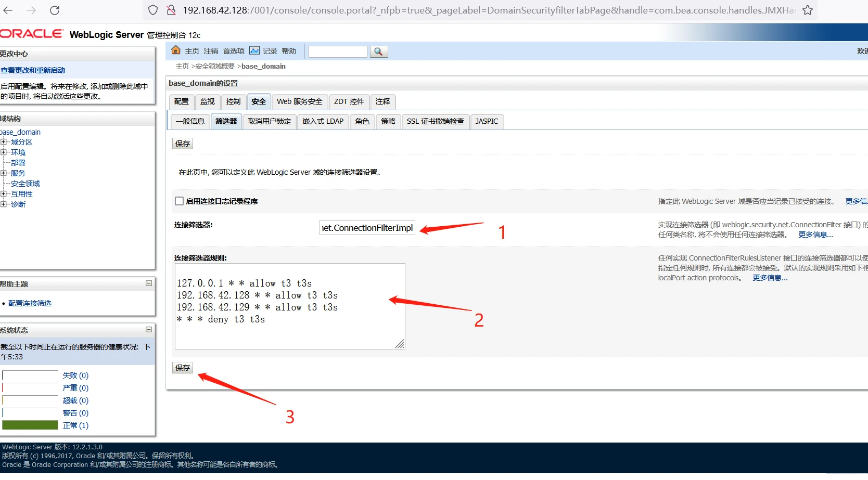The image size is (868, 480).
Task: Open the 配置 tab
Action: [x=182, y=102]
